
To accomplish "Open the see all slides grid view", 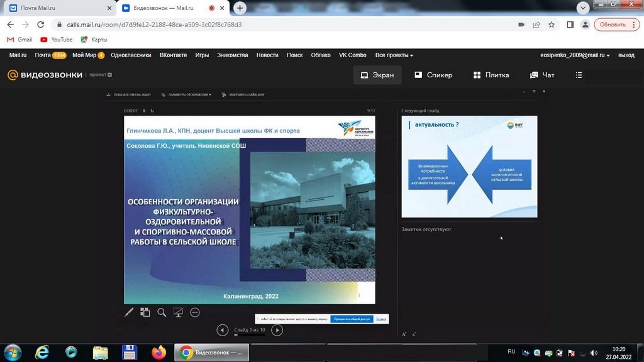I will point(145,312).
